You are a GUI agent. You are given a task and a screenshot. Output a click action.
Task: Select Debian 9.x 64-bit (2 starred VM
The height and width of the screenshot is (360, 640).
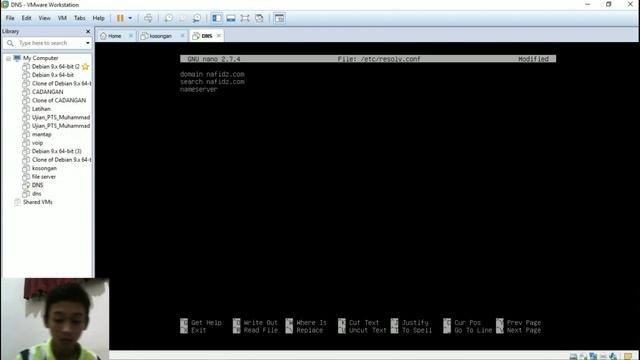tap(56, 66)
